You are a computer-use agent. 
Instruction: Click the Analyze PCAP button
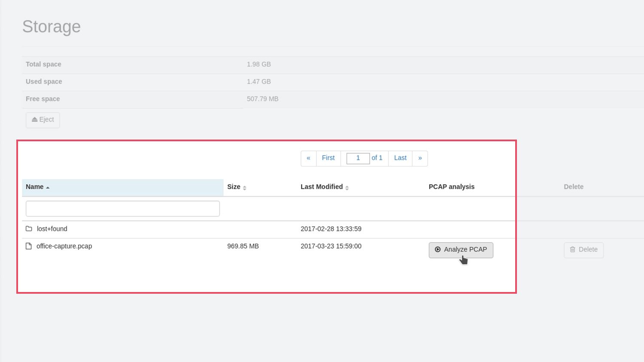click(x=460, y=249)
